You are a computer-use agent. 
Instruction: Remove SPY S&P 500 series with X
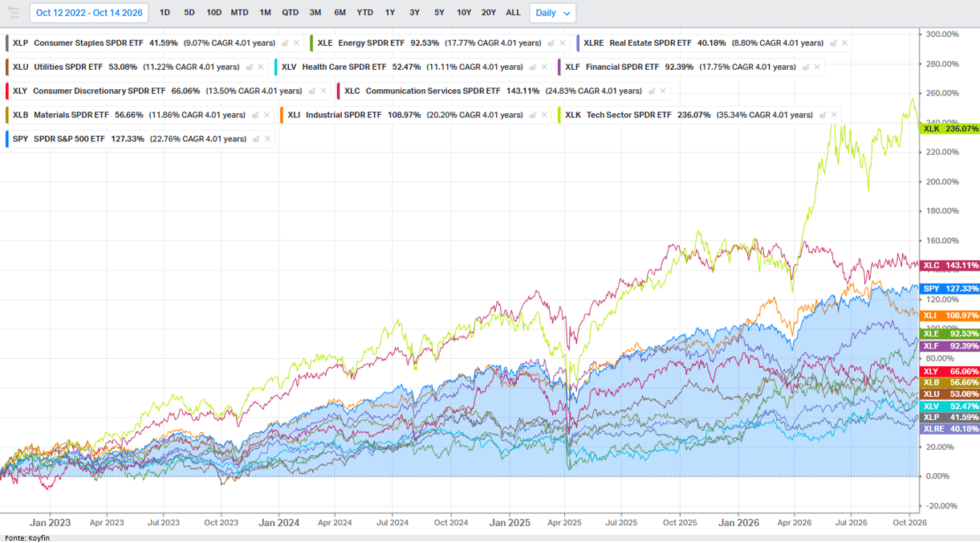pos(267,139)
